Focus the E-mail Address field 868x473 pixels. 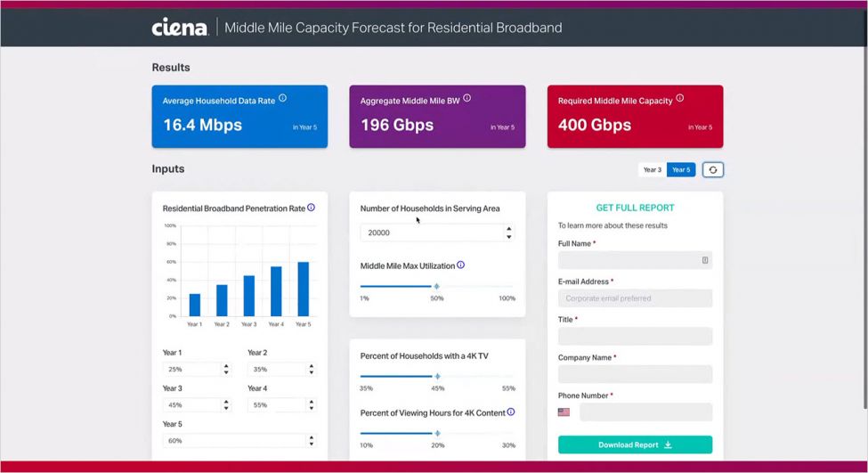point(635,298)
